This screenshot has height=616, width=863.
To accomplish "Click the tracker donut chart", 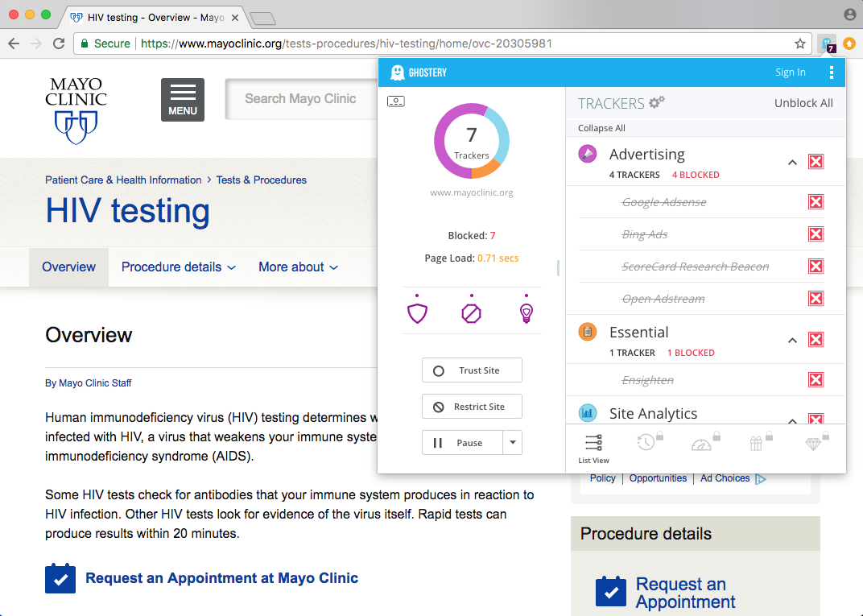I will [x=472, y=141].
